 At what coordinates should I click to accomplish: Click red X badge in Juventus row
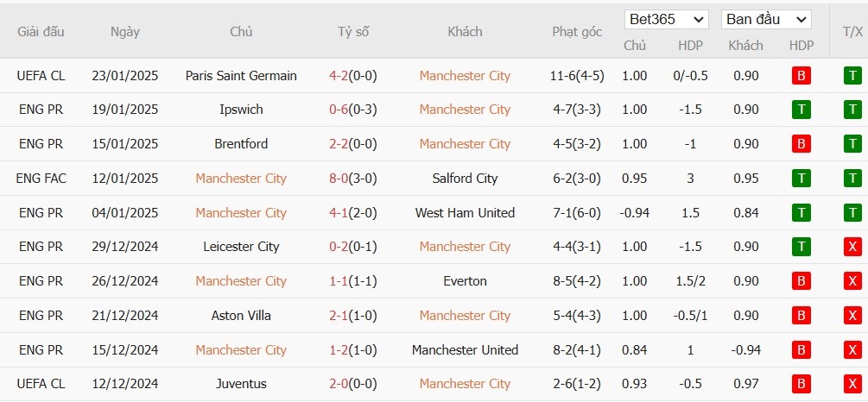tap(852, 383)
